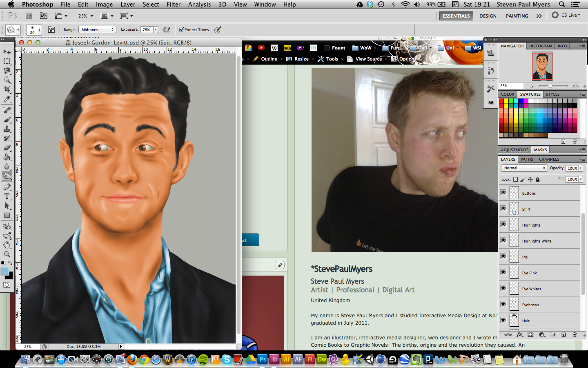Select the Paint Bucket tool
This screenshot has width=588, height=368.
pos(7,157)
